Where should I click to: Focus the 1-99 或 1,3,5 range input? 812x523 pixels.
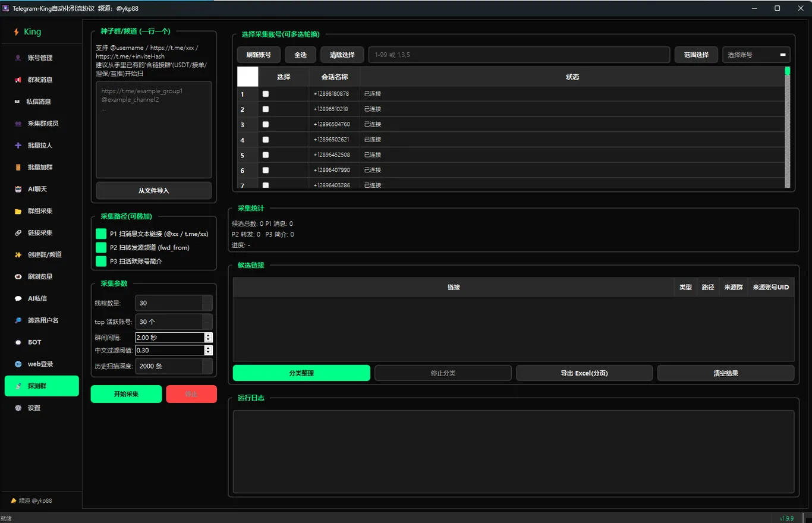click(x=519, y=55)
